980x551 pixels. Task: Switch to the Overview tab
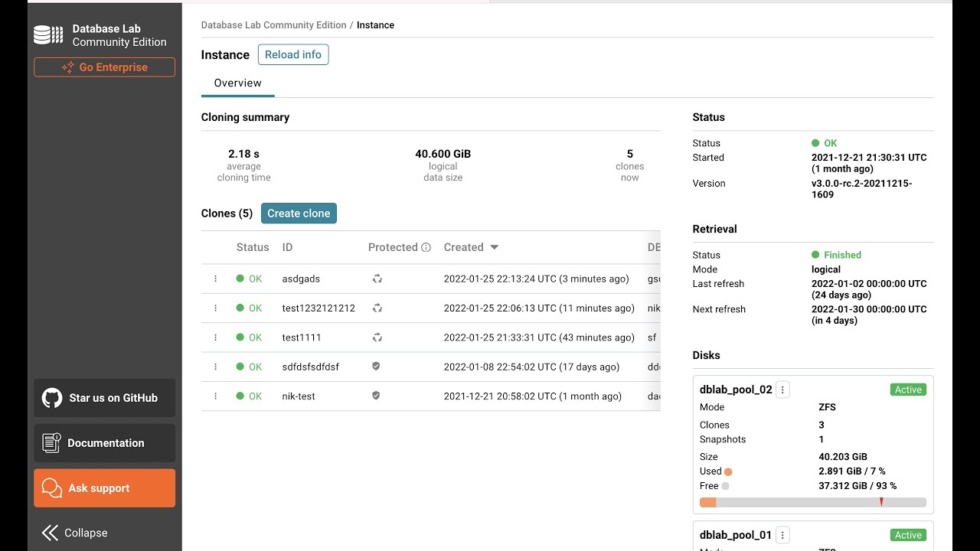coord(237,83)
